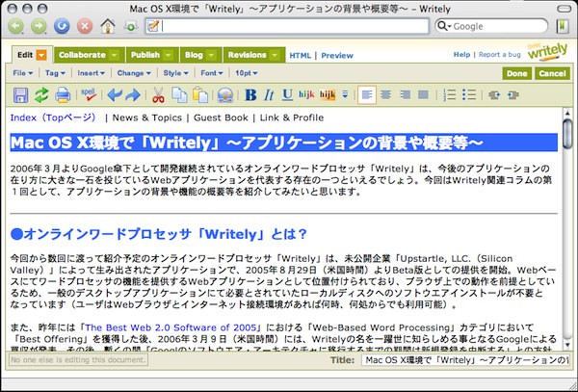Click the scrollbar down arrow in the editor
This screenshot has width=578, height=392.
click(x=568, y=345)
